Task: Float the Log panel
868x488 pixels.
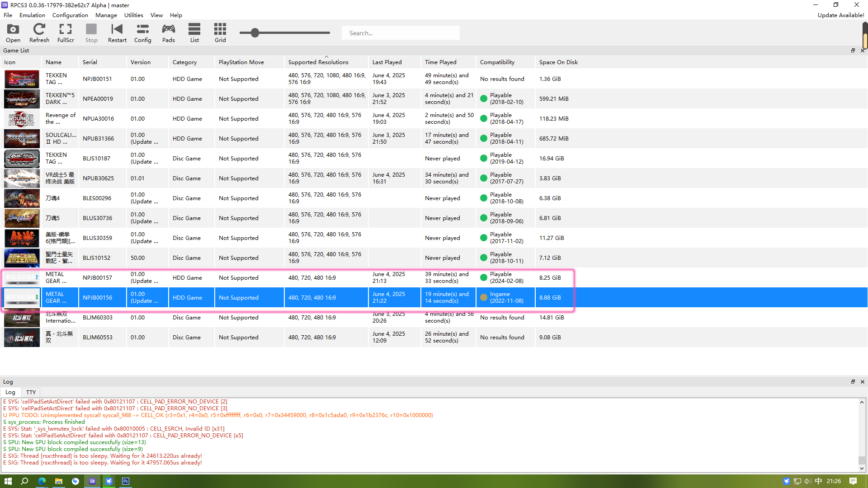Action: pyautogui.click(x=853, y=382)
